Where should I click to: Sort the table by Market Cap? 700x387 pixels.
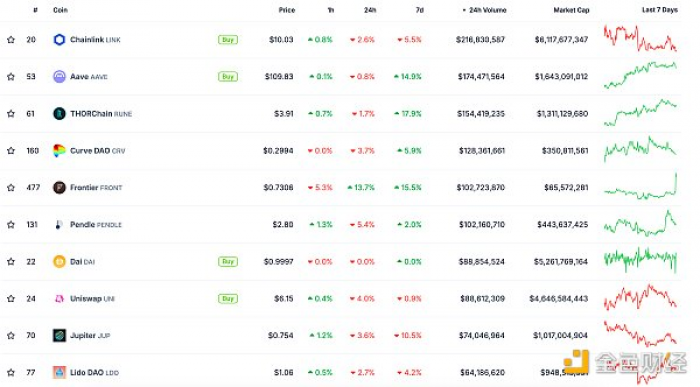click(x=571, y=10)
